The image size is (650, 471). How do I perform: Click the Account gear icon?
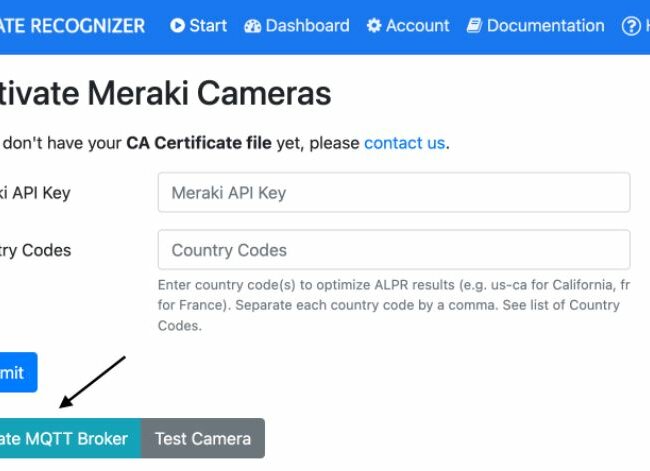click(x=374, y=26)
